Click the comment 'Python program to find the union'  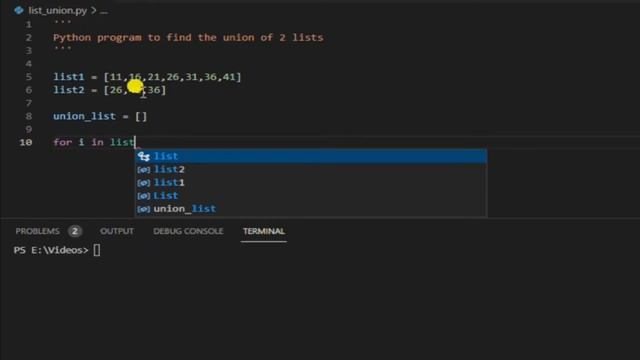(x=188, y=38)
